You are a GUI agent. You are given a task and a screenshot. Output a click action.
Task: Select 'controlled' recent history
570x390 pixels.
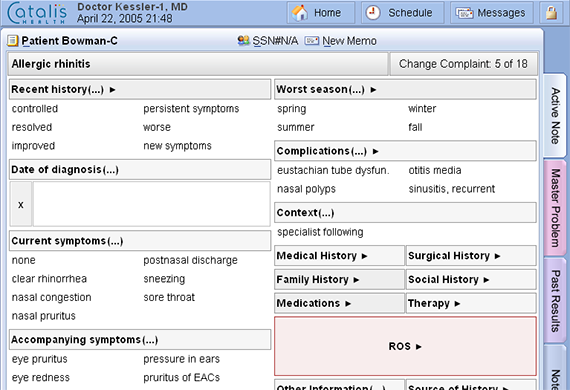click(x=35, y=109)
